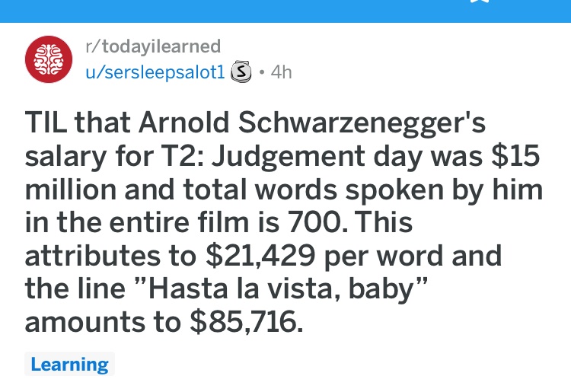Select the Learning flair tag
The height and width of the screenshot is (392, 571).
(x=69, y=364)
